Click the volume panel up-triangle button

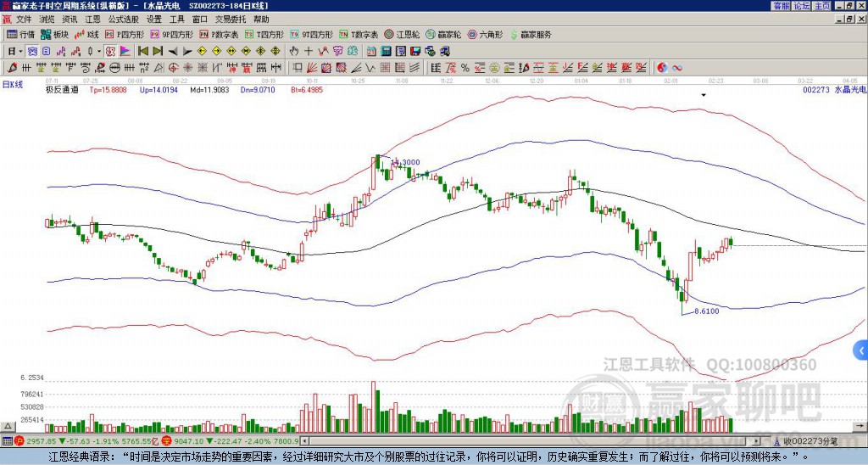[x=7, y=427]
